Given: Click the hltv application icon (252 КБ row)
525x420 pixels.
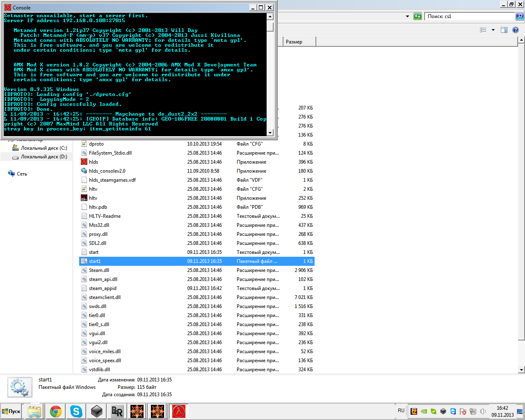Looking at the screenshot, I should click(84, 198).
